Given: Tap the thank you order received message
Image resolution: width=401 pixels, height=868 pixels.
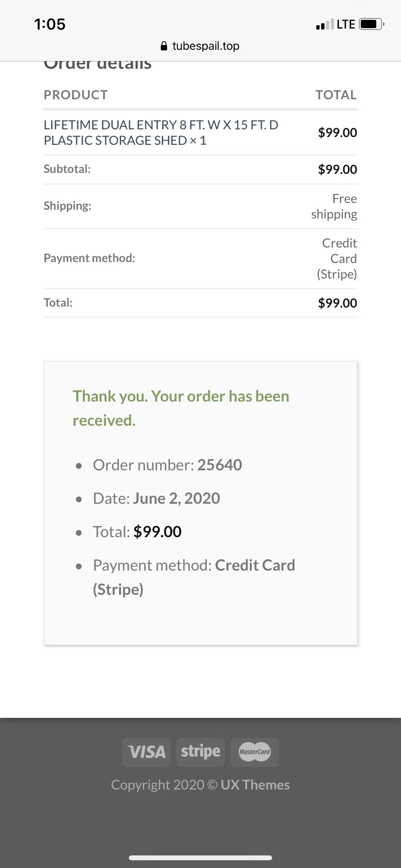Looking at the screenshot, I should [181, 408].
